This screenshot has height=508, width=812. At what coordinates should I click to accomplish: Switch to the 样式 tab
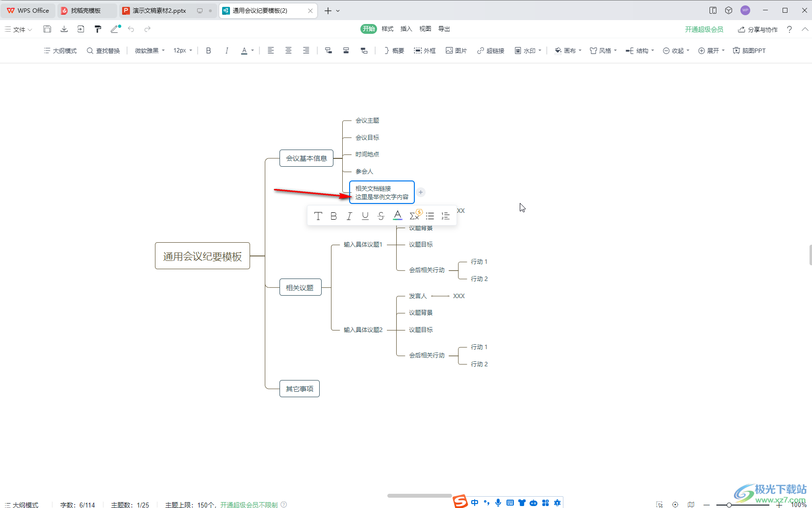[x=388, y=29]
